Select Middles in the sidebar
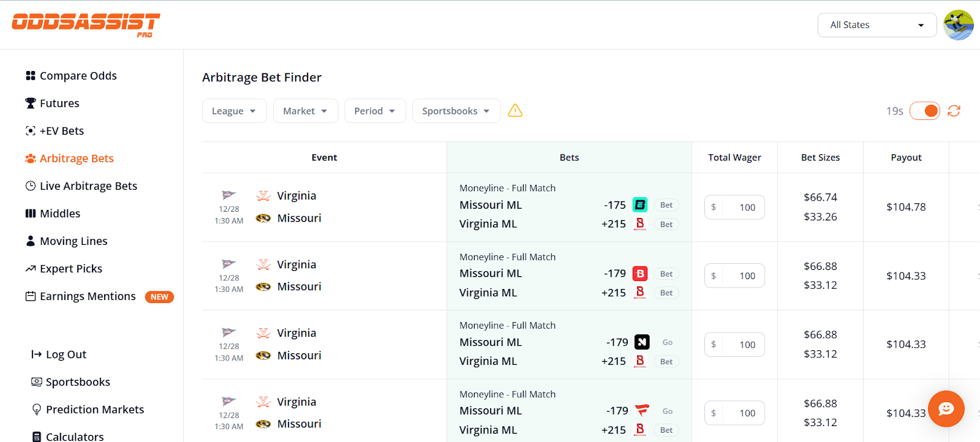The height and width of the screenshot is (442, 980). coord(60,214)
